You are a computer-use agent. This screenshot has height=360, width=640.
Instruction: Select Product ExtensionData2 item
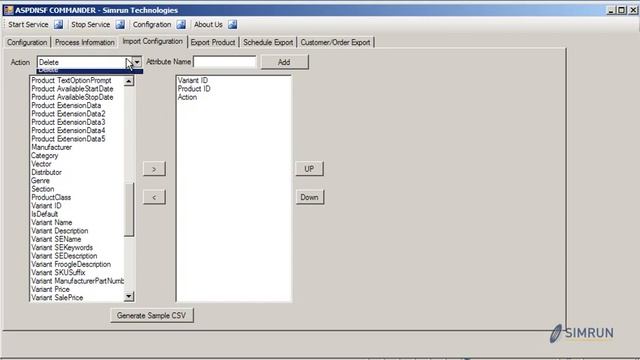pyautogui.click(x=68, y=114)
